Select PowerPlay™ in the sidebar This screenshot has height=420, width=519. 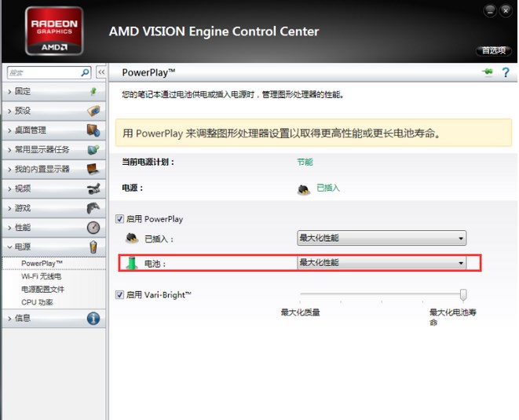point(42,264)
